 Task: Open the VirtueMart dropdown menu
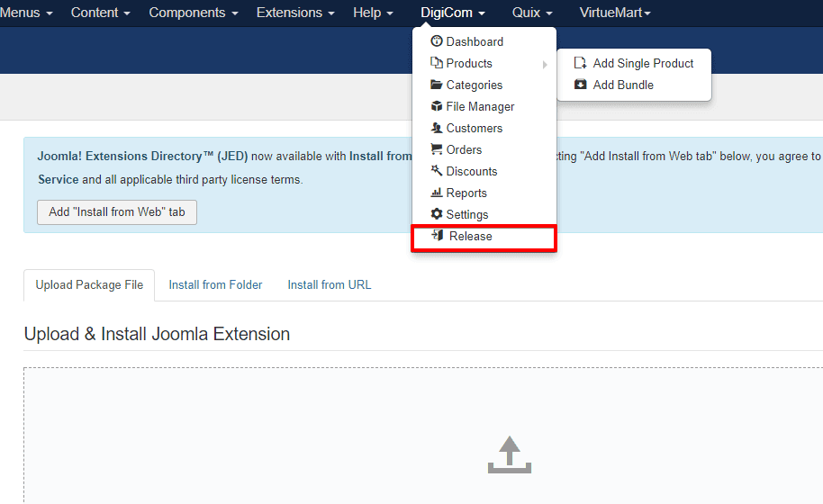[x=615, y=13]
